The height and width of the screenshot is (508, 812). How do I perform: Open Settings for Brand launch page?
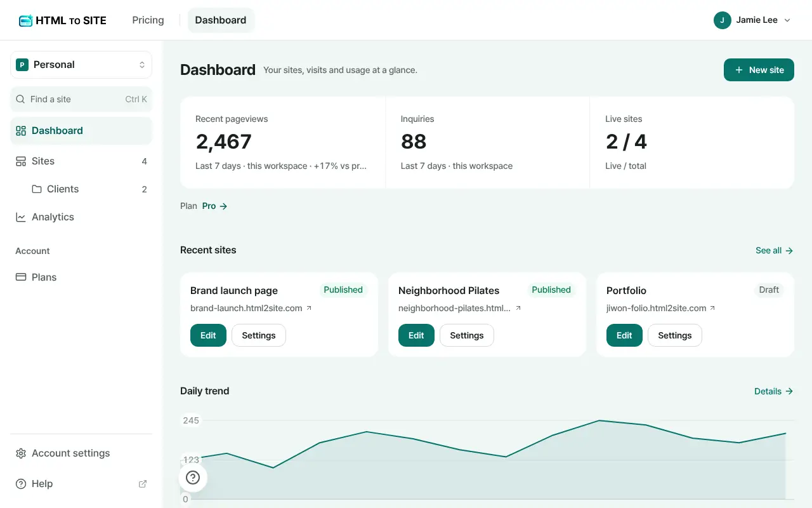(259, 335)
